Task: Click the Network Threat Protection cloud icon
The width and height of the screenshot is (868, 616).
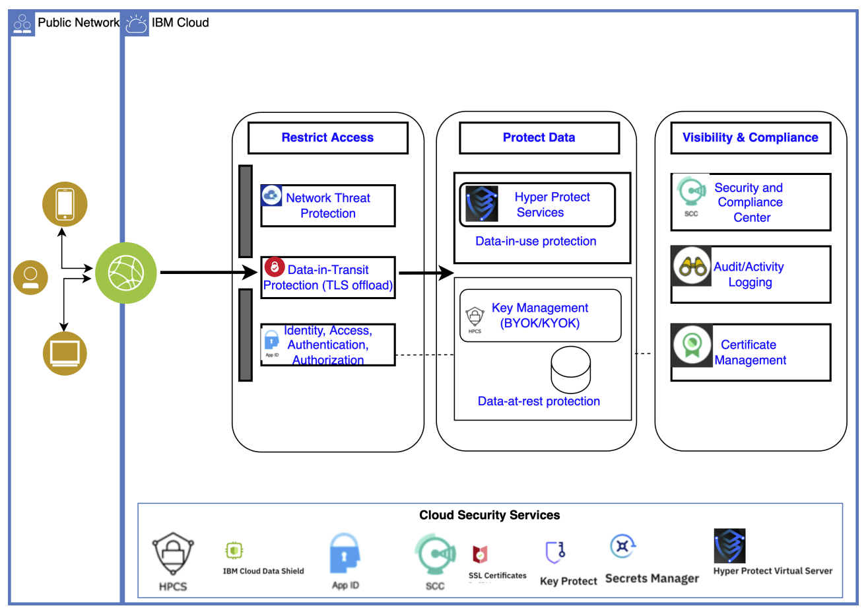Action: coord(271,195)
